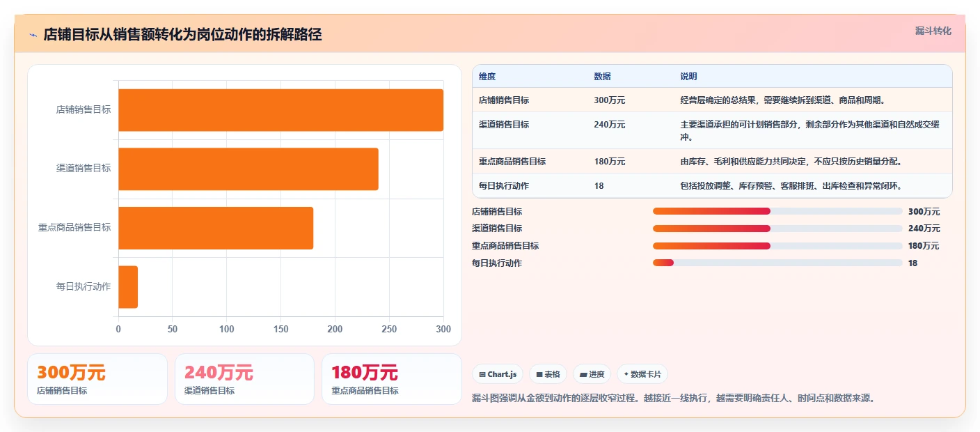Image resolution: width=980 pixels, height=432 pixels.
Task: Click the 300万元 cell in the table
Action: pos(610,100)
